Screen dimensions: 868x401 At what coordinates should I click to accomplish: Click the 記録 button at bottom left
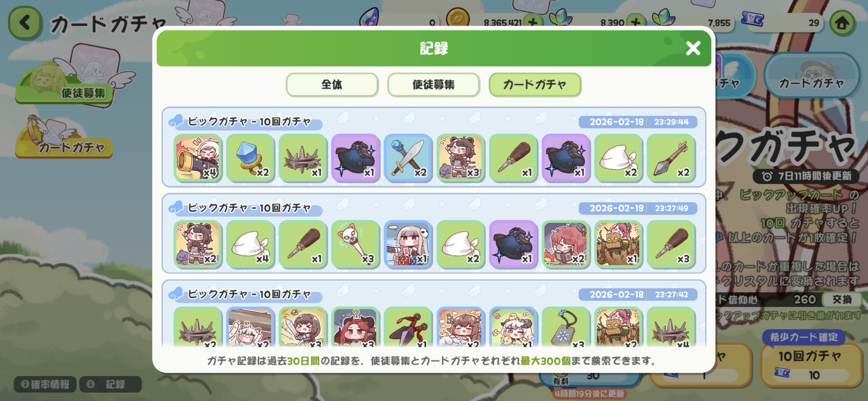pos(111,384)
